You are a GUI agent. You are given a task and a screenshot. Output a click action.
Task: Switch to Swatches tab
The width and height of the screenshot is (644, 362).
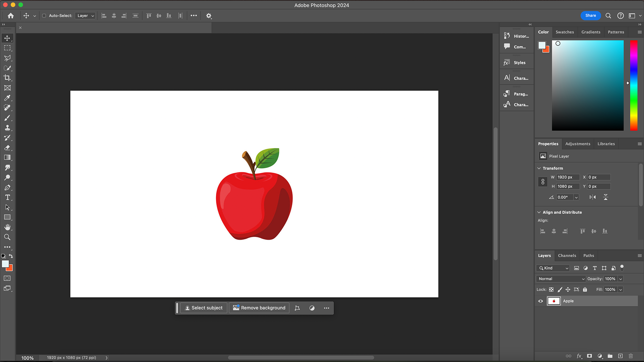tap(565, 32)
